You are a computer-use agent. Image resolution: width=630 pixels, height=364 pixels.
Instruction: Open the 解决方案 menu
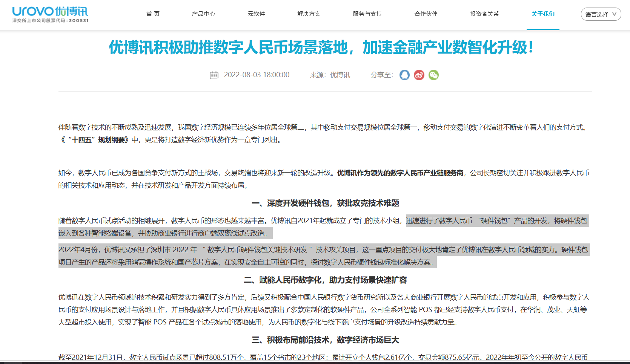pos(309,14)
